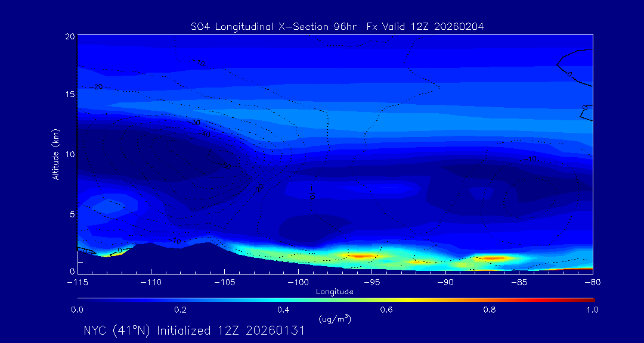Screen dimensions: 644x343
Task: Click the 0.6 colorbar tick label
Action: 386,310
